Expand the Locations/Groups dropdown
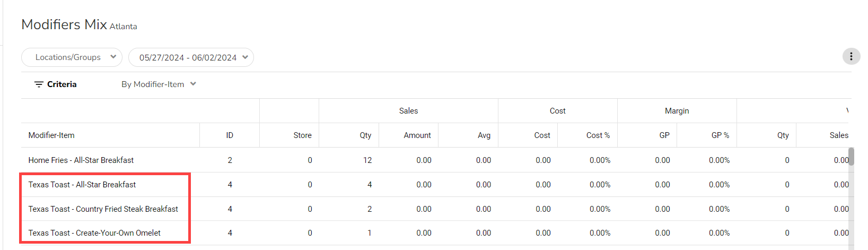 point(72,57)
